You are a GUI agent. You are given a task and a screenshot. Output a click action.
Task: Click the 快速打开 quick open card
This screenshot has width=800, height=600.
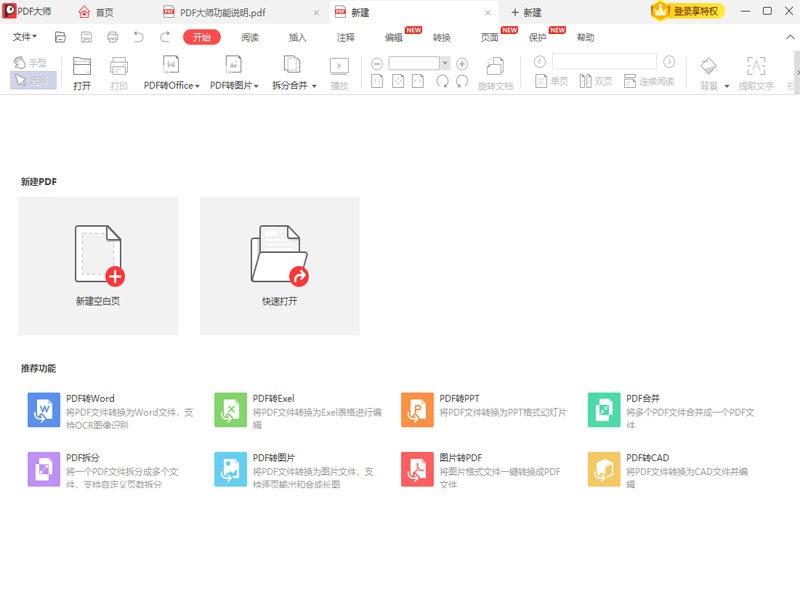point(280,266)
